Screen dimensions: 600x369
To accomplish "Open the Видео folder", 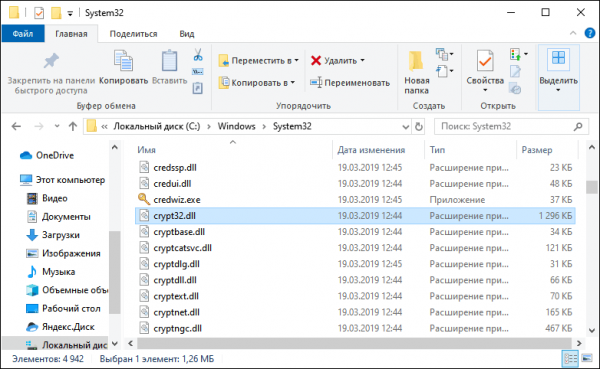I will [x=47, y=198].
